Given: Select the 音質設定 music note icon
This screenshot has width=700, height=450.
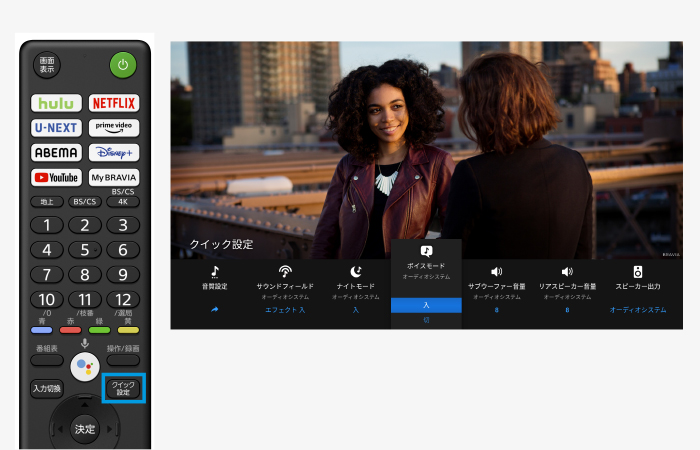Looking at the screenshot, I should [x=214, y=271].
